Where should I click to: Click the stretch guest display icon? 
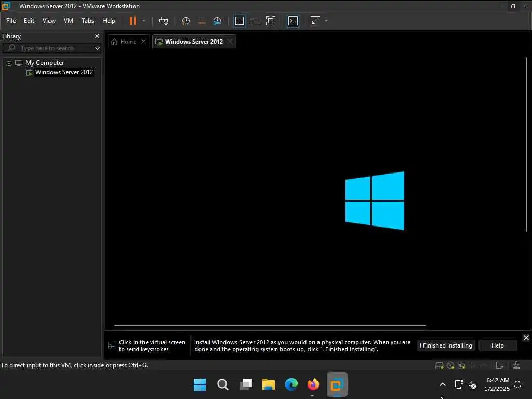coord(315,21)
